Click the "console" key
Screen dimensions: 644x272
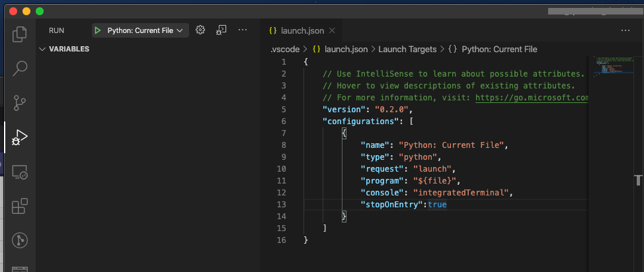tap(382, 193)
